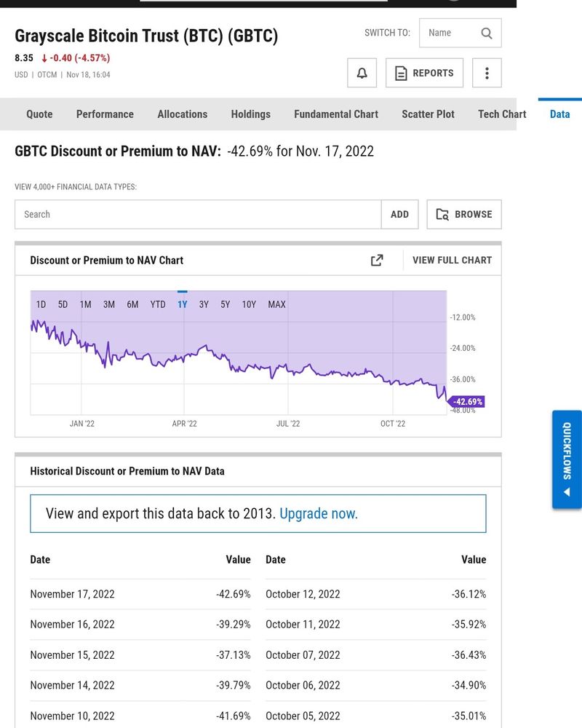Click the chart export pop-out icon

pos(377,260)
